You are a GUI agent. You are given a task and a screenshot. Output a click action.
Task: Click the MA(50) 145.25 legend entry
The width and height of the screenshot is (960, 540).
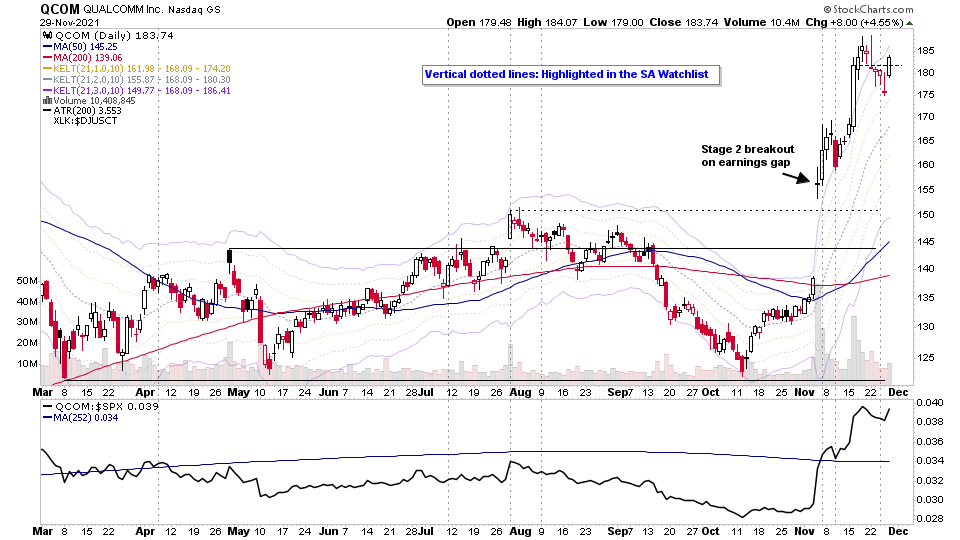point(80,47)
